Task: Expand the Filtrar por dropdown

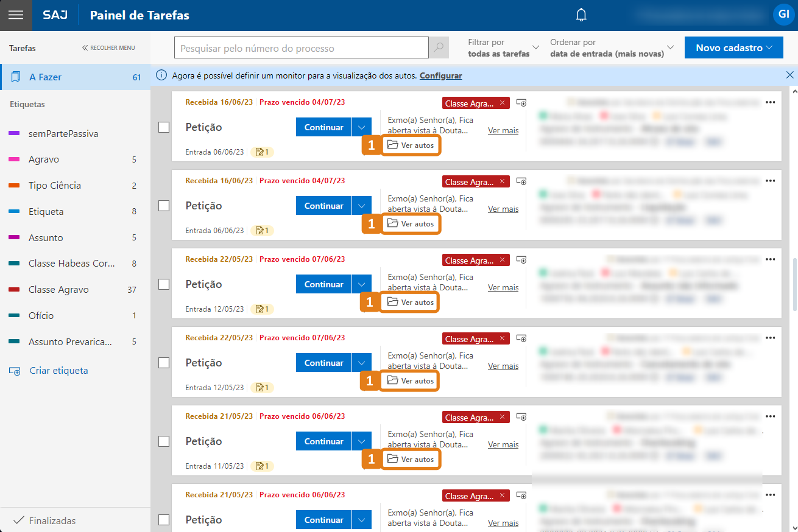Action: pyautogui.click(x=503, y=48)
